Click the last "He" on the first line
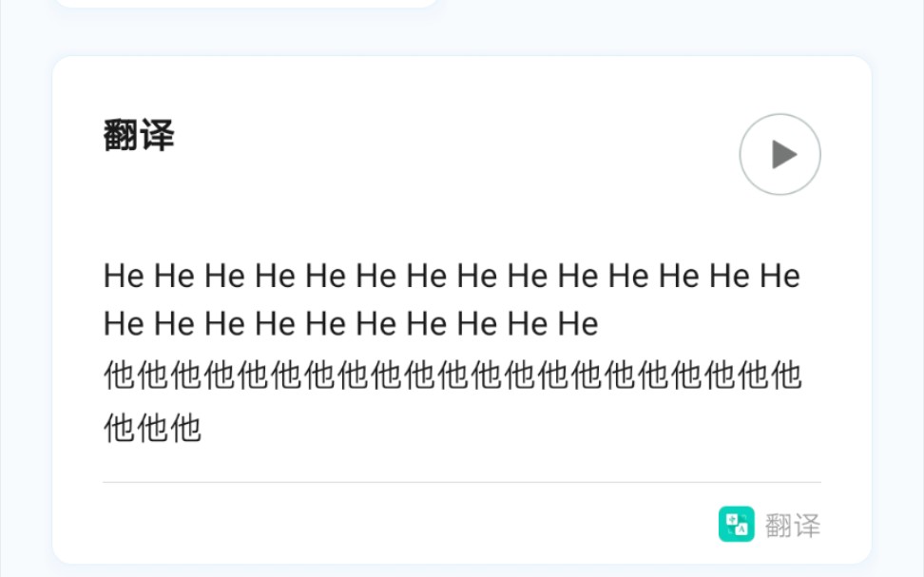Viewport: 924px width, 577px height. pos(780,277)
